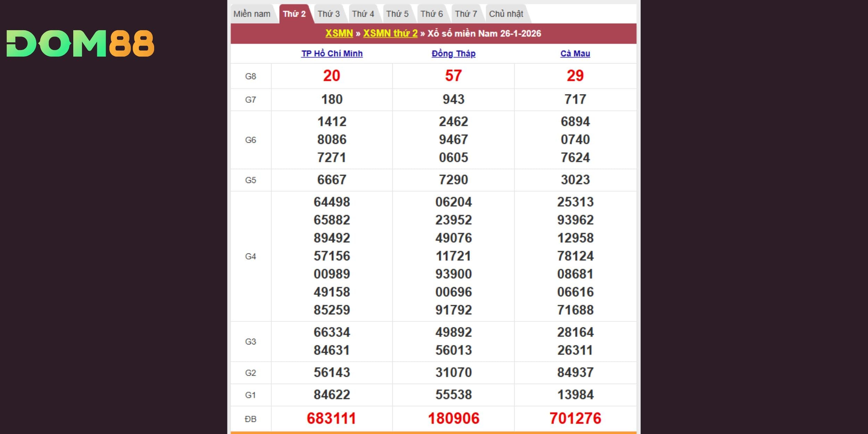Open the Đồng Tháp province link
The image size is (868, 434).
click(453, 53)
